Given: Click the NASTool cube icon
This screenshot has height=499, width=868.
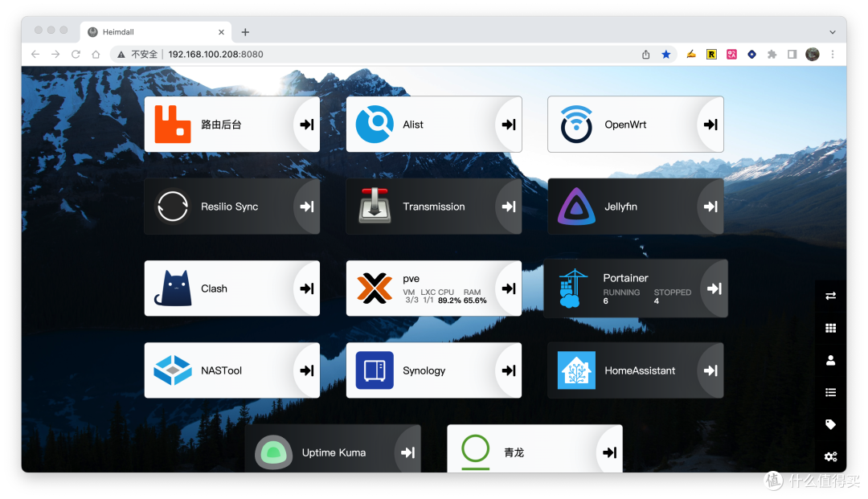Looking at the screenshot, I should 172,370.
